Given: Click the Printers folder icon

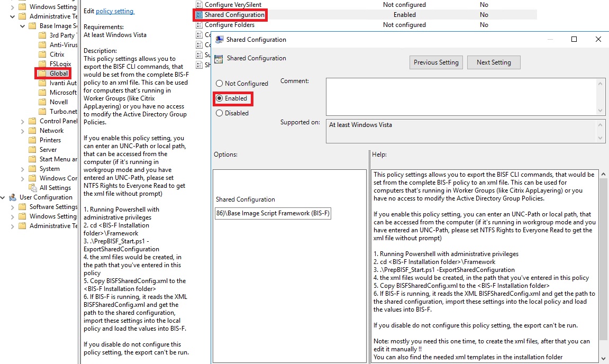Looking at the screenshot, I should click(33, 140).
